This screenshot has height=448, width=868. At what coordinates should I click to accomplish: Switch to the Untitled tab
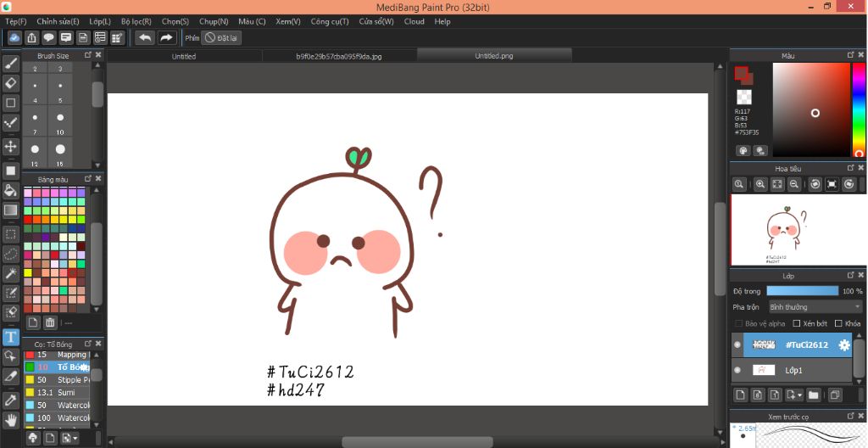[x=184, y=56]
